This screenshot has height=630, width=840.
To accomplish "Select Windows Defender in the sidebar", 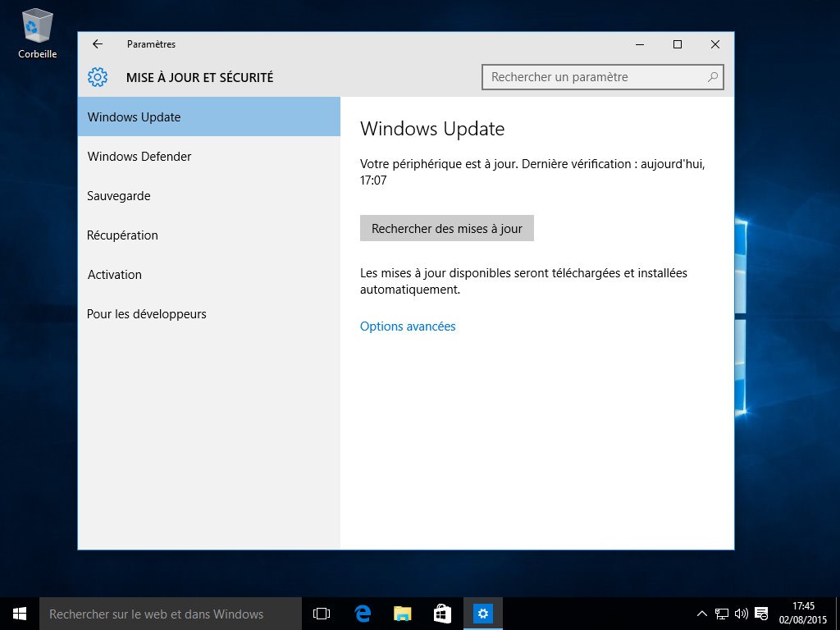I will pyautogui.click(x=139, y=157).
